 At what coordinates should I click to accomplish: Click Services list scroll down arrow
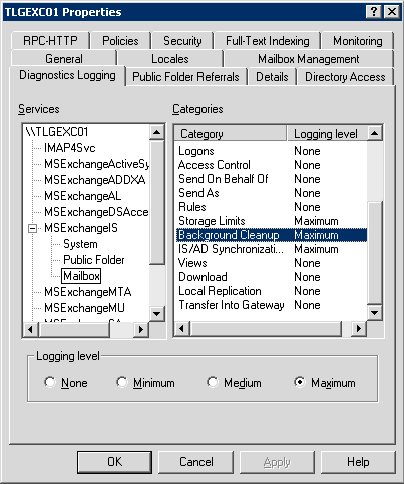tap(156, 314)
